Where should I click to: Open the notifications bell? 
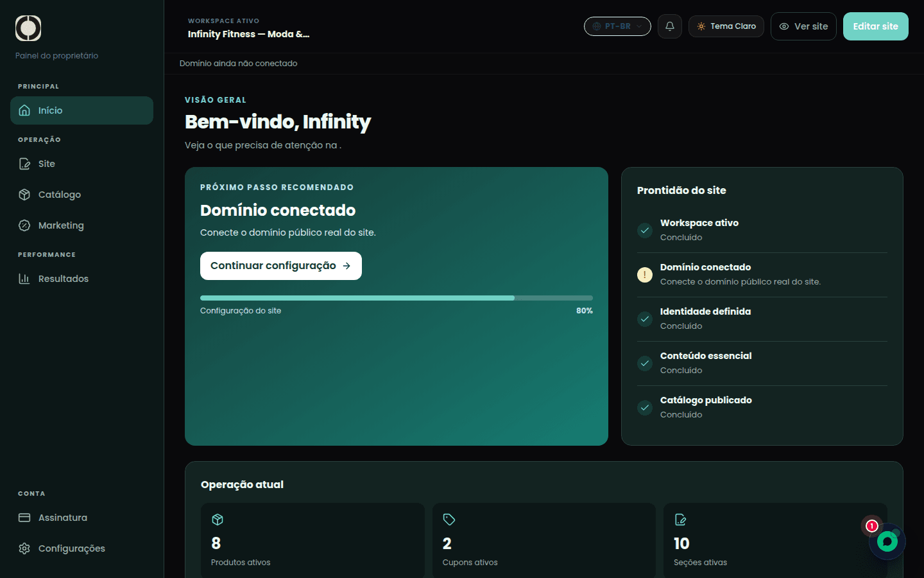click(670, 26)
